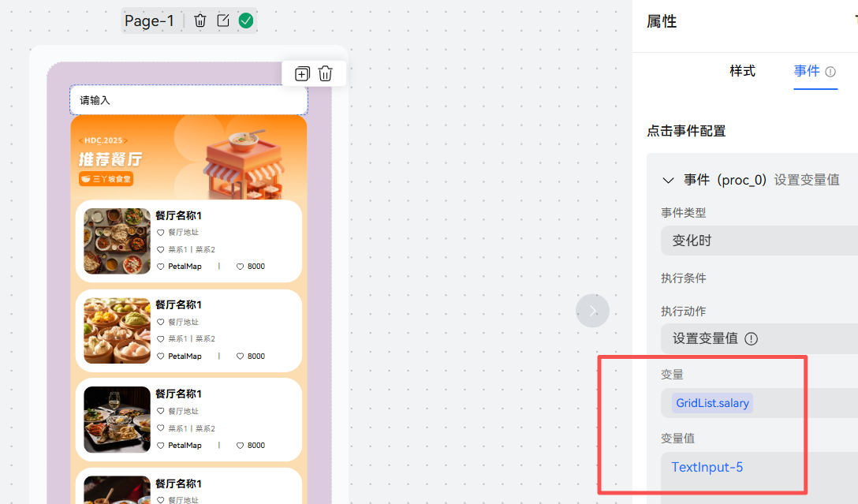Image resolution: width=858 pixels, height=504 pixels.
Task: Click the edit icon next to Page-1
Action: 223,21
